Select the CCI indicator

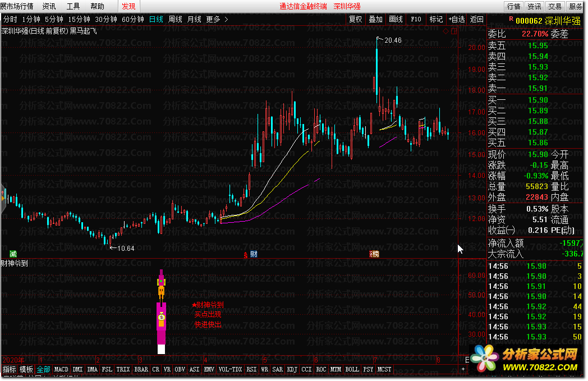pos(306,369)
